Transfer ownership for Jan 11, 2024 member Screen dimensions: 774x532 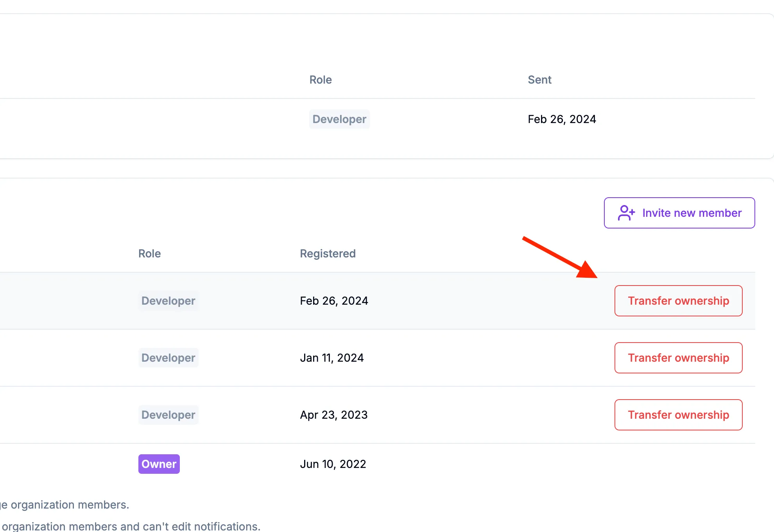point(678,358)
